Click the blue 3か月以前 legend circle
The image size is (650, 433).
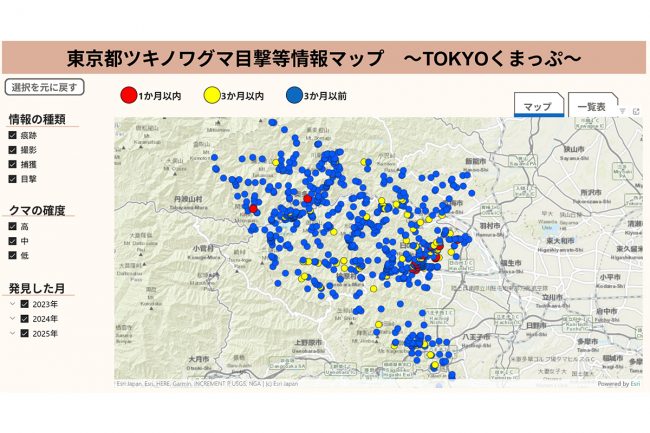pos(295,95)
